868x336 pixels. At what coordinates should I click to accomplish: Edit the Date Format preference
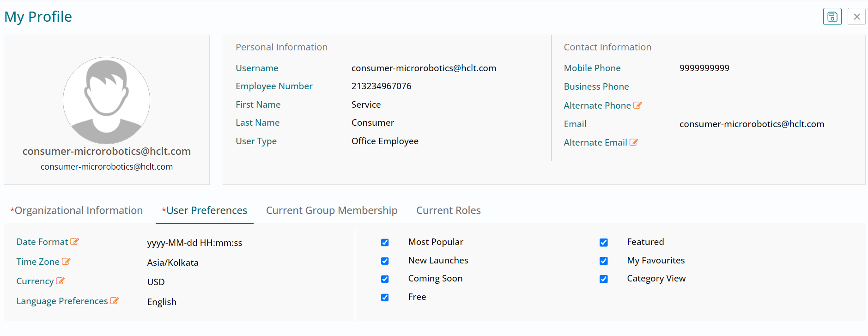coord(75,242)
